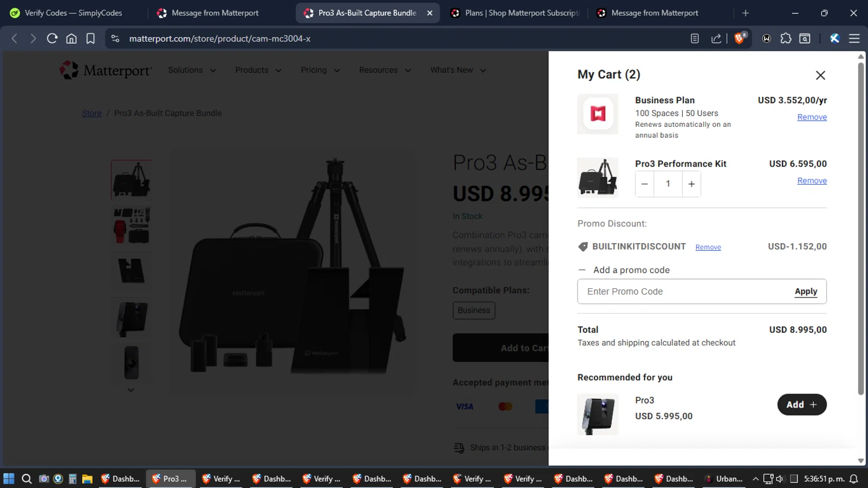Open the extensions puzzle icon
This screenshot has width=868, height=488.
(786, 38)
